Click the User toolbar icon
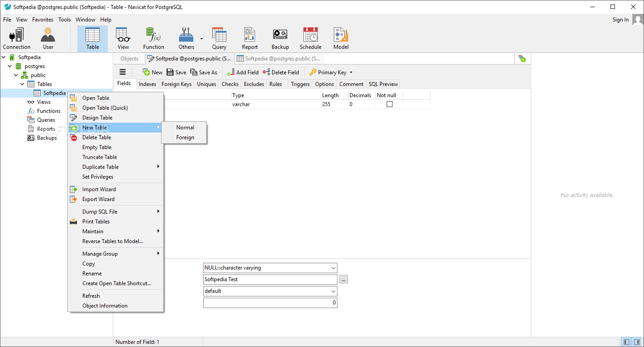The height and width of the screenshot is (347, 644). point(48,39)
